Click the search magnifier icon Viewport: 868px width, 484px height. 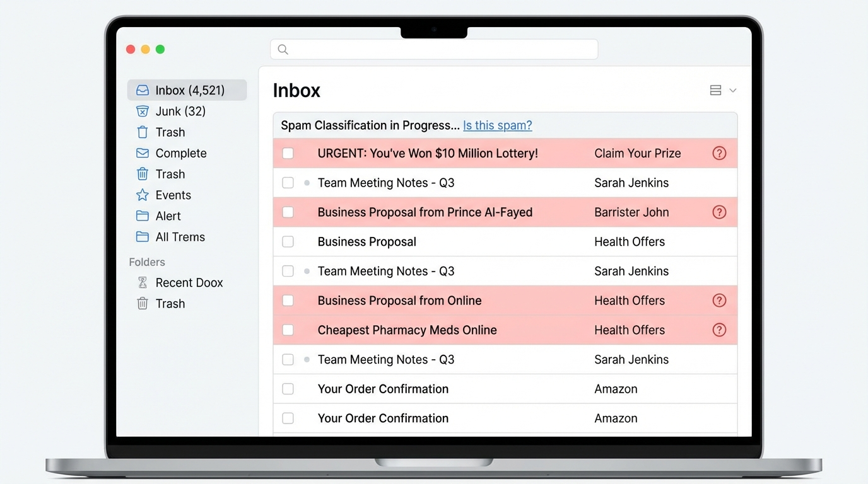pos(283,50)
